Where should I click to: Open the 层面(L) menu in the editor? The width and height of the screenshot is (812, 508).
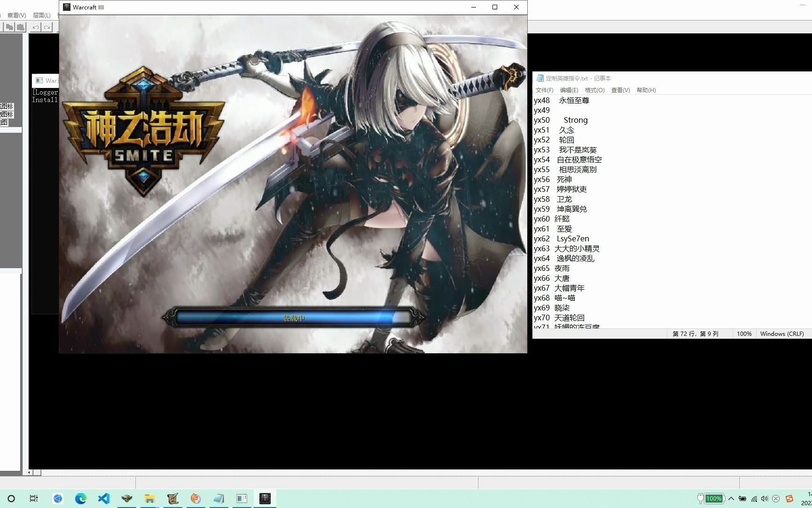pyautogui.click(x=41, y=16)
